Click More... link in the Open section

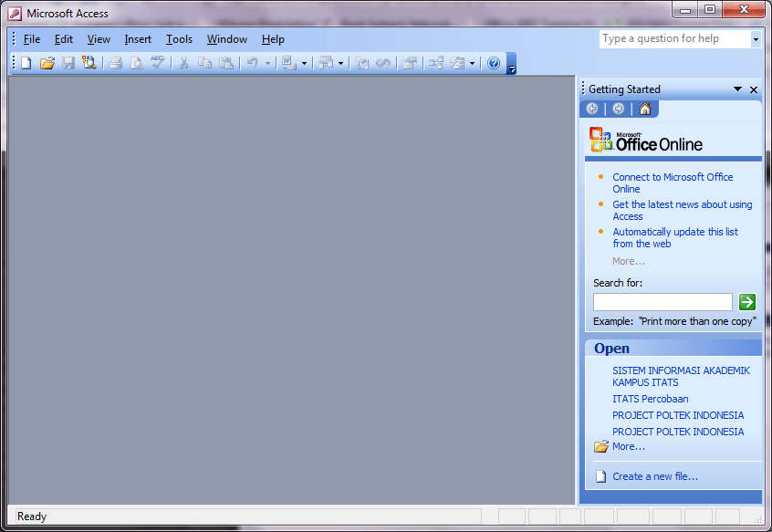[x=628, y=446]
